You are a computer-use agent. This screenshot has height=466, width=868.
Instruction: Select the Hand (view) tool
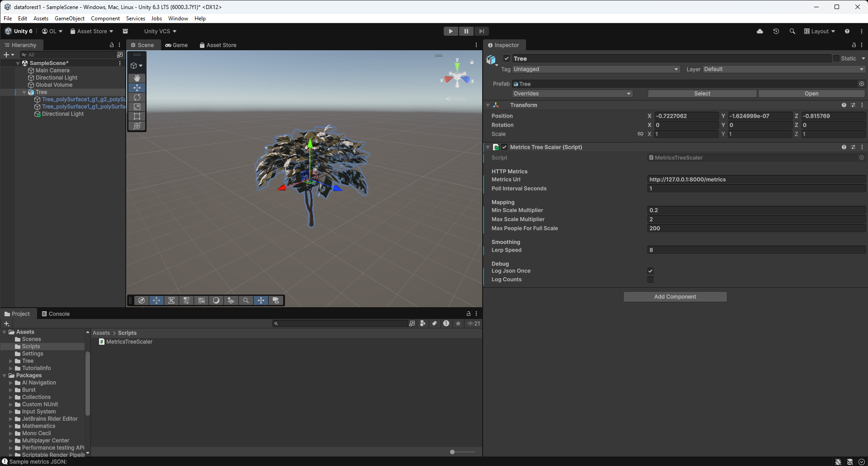(x=137, y=78)
